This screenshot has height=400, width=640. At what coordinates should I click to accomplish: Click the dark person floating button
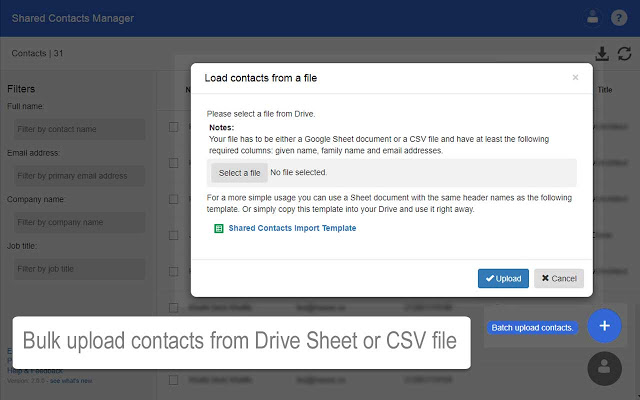coord(604,369)
